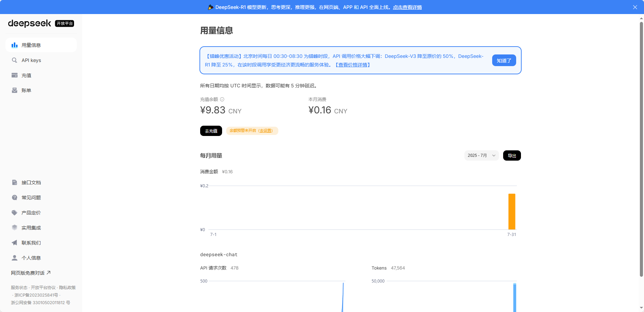
Task: Open 个人信息 in the sidebar
Action: (41, 258)
